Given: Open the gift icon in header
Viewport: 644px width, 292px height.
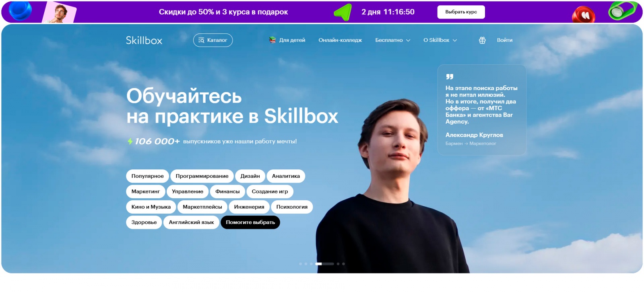Looking at the screenshot, I should click(482, 40).
